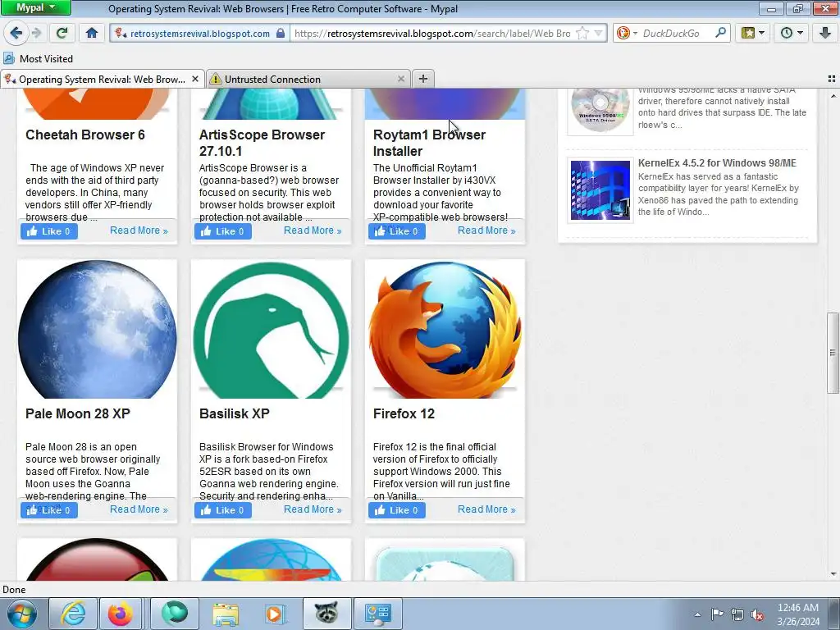Open the Basilisk lizard logo thumbnail
This screenshot has width=840, height=630.
[271, 329]
